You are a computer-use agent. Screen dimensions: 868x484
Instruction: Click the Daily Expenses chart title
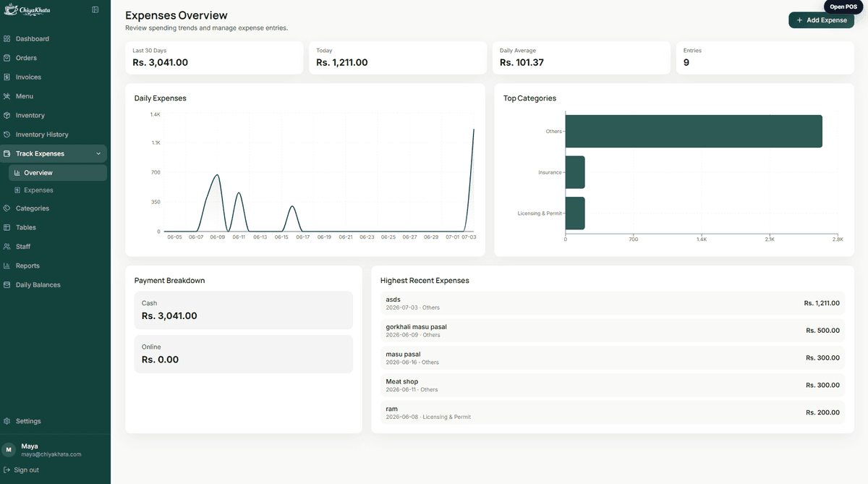pyautogui.click(x=161, y=98)
